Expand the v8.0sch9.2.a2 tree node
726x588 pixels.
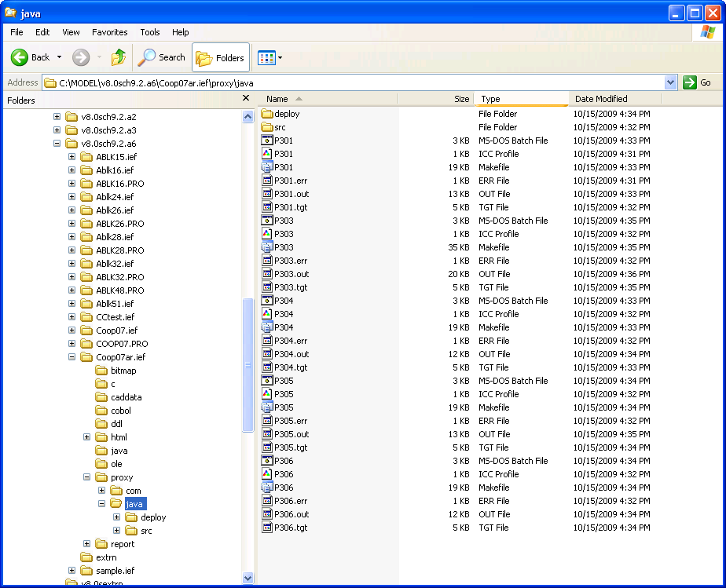tap(57, 117)
